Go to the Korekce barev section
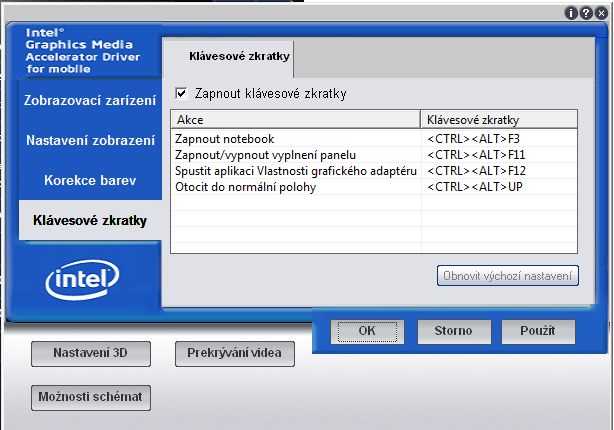 tap(90, 180)
